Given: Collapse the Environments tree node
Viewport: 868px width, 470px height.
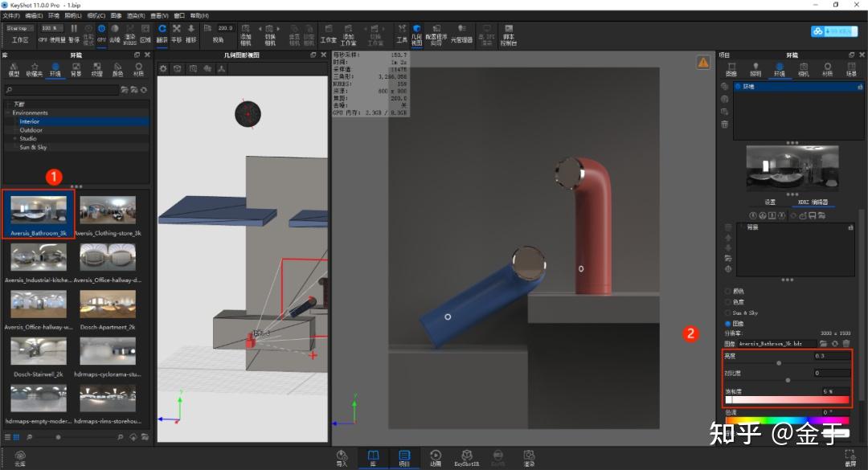Looking at the screenshot, I should click(x=7, y=113).
